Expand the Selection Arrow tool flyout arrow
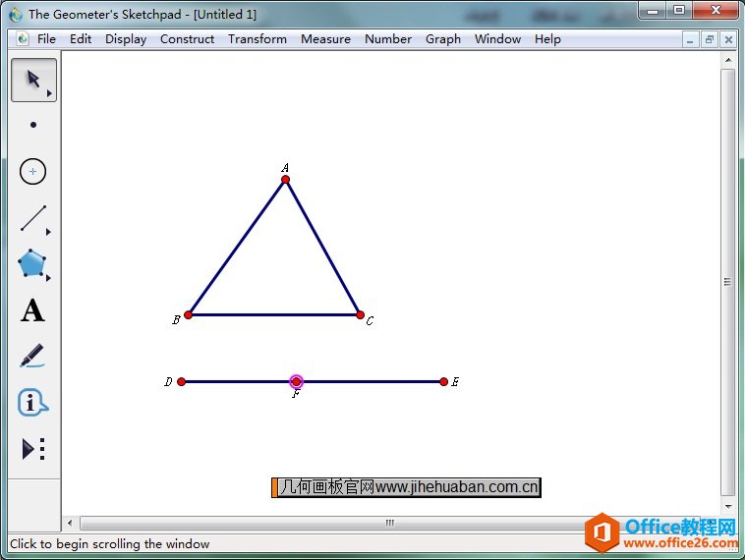This screenshot has height=560, width=745. [49, 93]
